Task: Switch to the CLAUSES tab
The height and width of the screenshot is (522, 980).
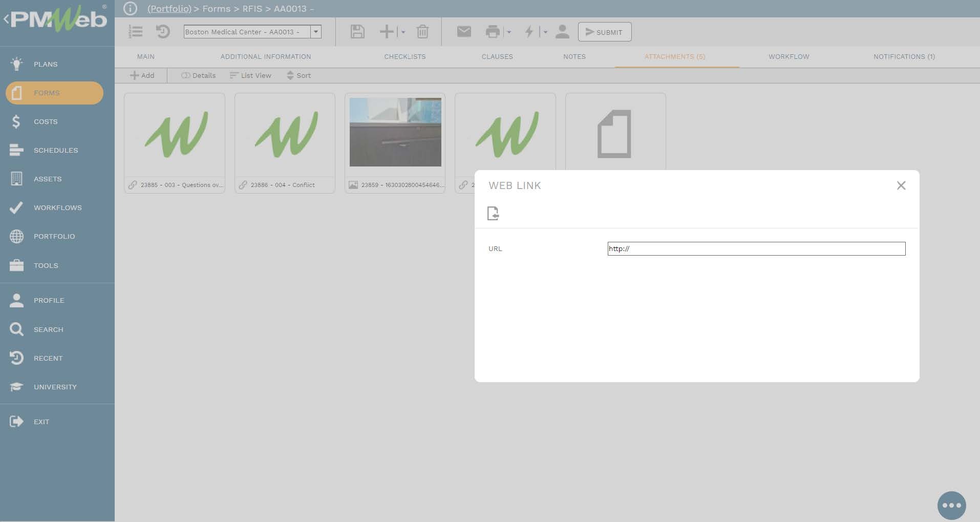Action: point(497,56)
